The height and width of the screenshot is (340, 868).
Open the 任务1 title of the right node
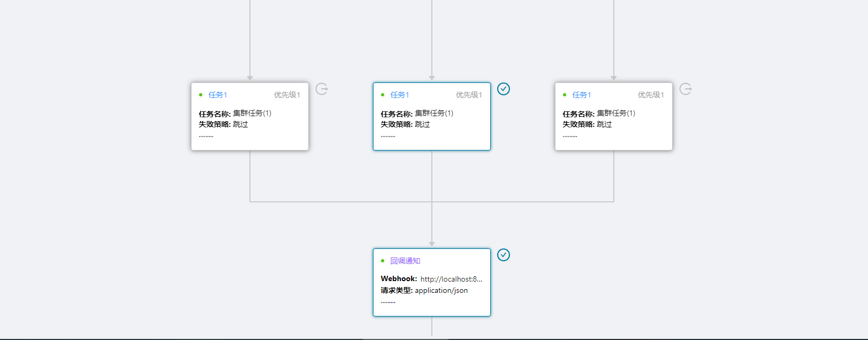[582, 95]
